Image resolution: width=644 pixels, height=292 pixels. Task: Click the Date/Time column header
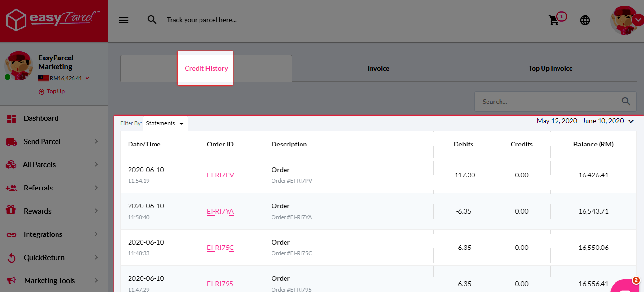(x=144, y=144)
